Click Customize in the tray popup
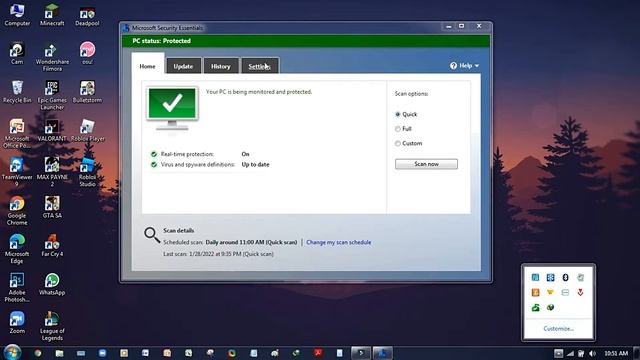 [558, 329]
